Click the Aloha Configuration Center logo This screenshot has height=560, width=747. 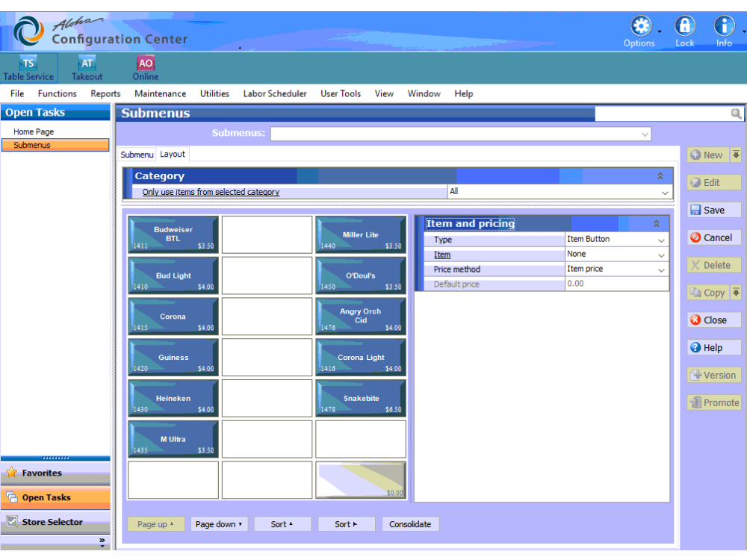click(x=100, y=31)
